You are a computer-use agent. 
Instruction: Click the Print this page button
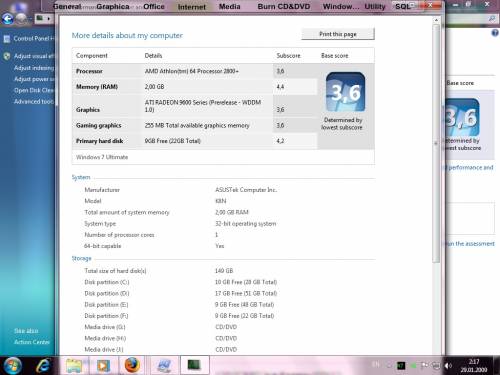[338, 34]
